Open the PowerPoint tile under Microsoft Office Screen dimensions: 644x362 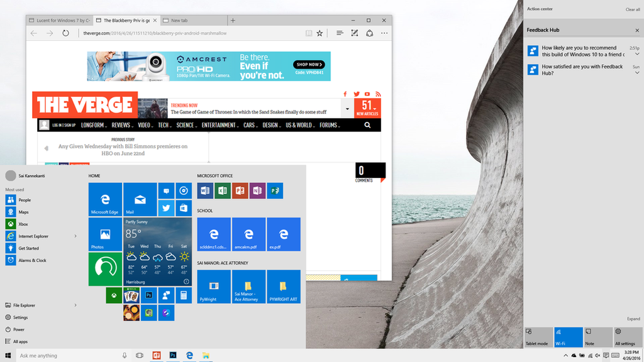pos(240,191)
